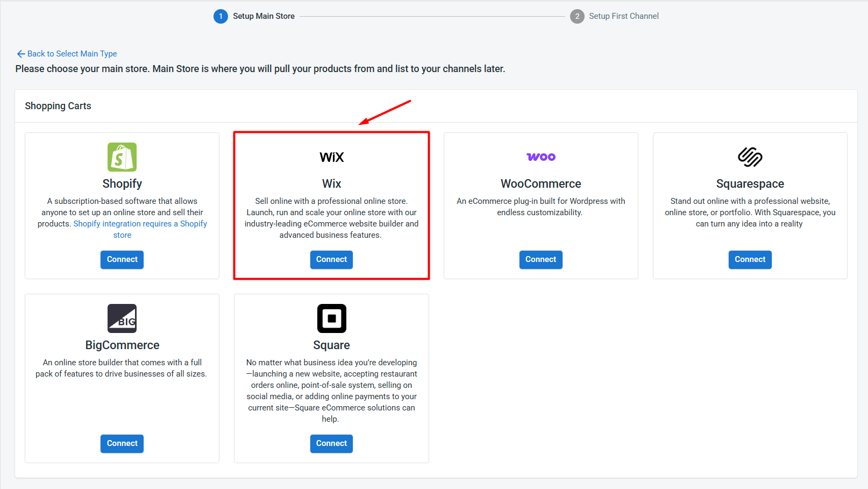The image size is (868, 489).
Task: Click Square description 'No matter what business idea'
Action: [331, 391]
